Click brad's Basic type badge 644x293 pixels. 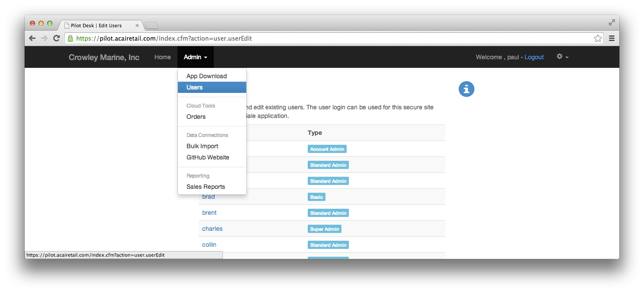point(316,197)
